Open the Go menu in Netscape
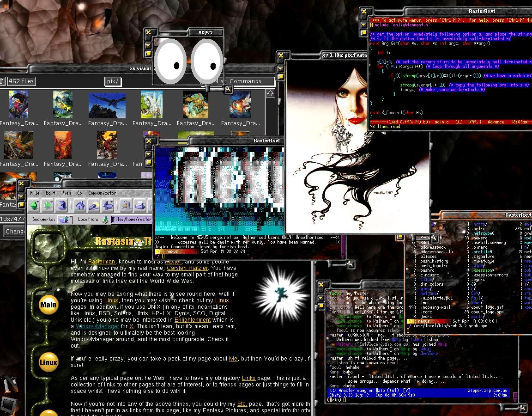Screen dimensions: 532x416 click(79, 193)
